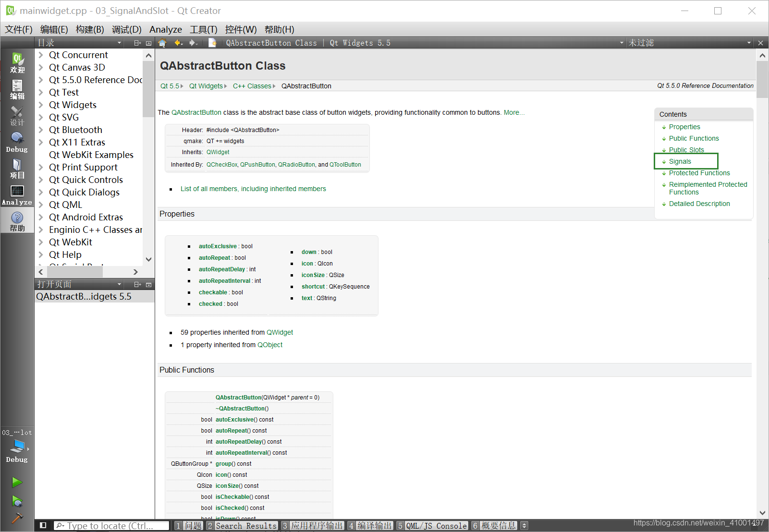This screenshot has width=769, height=532.
Task: Show the QML/JS Console pane
Action: (432, 526)
